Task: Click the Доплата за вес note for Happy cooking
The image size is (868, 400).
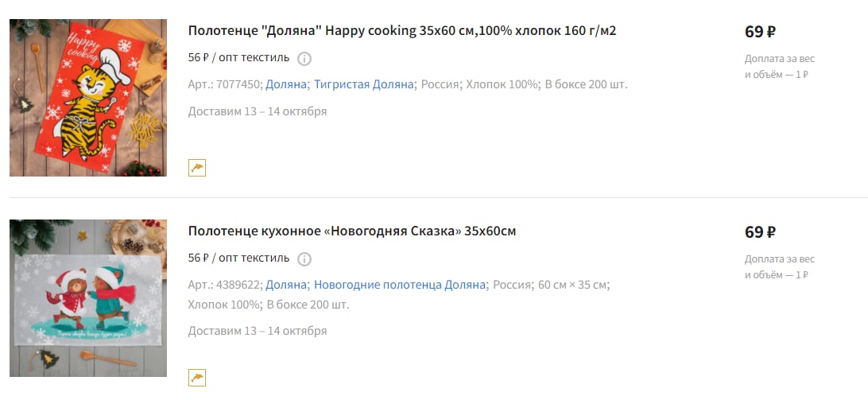Action: point(780,67)
